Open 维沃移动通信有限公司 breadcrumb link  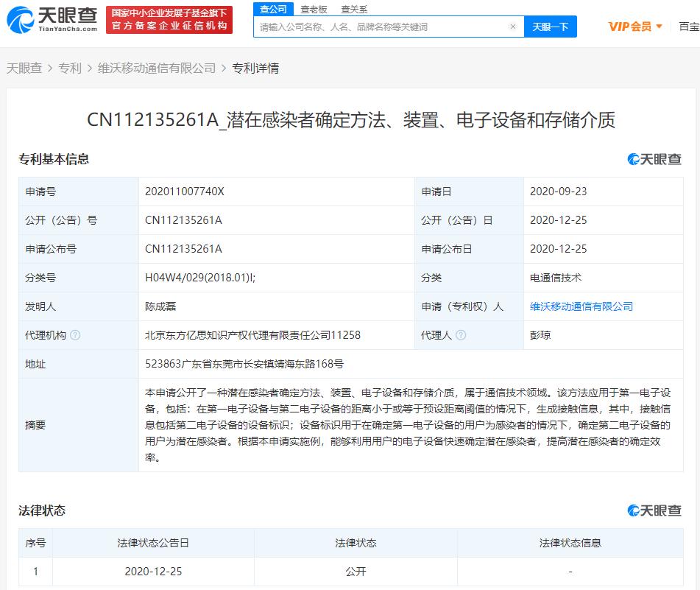click(157, 68)
